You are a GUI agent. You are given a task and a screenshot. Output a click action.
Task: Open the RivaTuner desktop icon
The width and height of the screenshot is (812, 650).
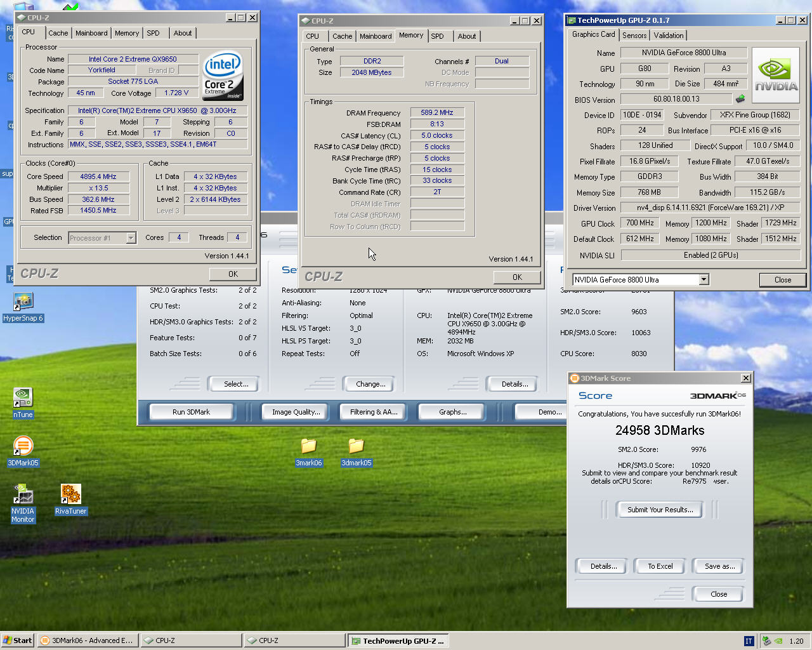pos(70,494)
